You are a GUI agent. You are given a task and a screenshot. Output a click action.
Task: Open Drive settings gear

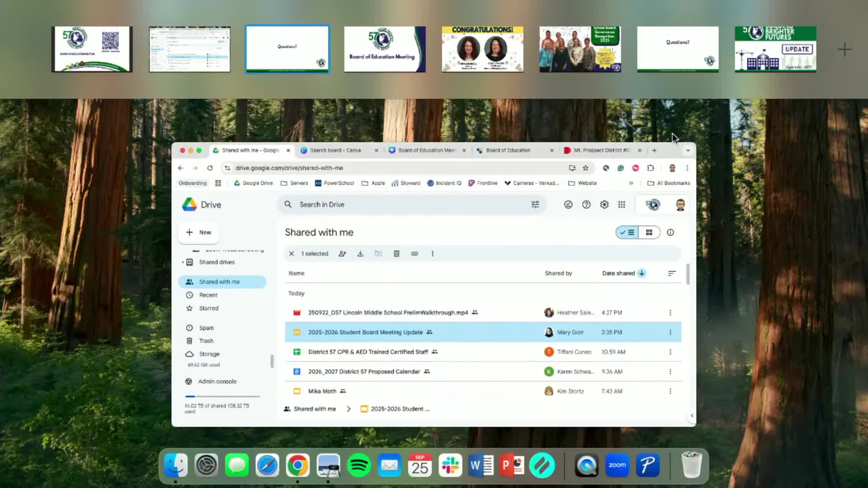pos(604,205)
